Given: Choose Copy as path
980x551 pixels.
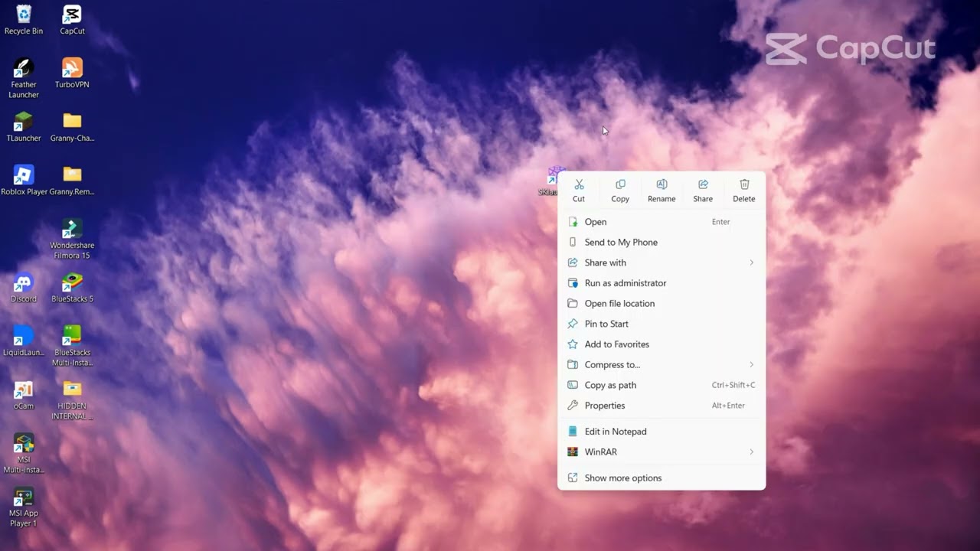Looking at the screenshot, I should click(x=661, y=385).
